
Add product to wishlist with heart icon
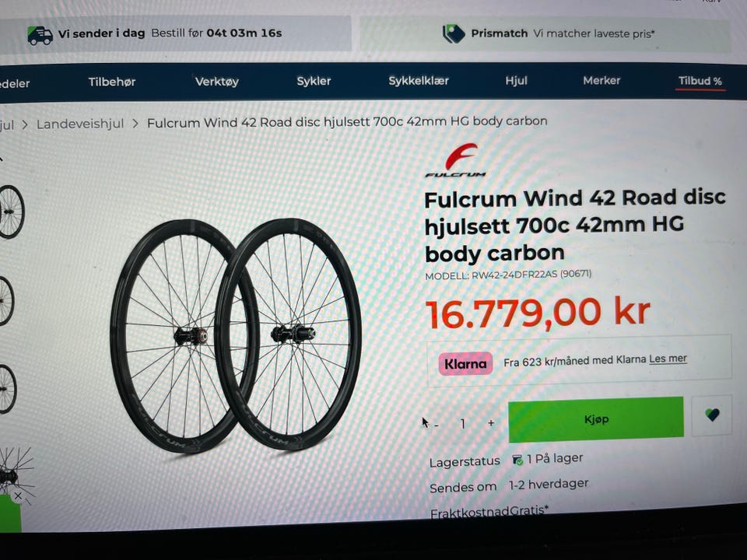tap(712, 415)
